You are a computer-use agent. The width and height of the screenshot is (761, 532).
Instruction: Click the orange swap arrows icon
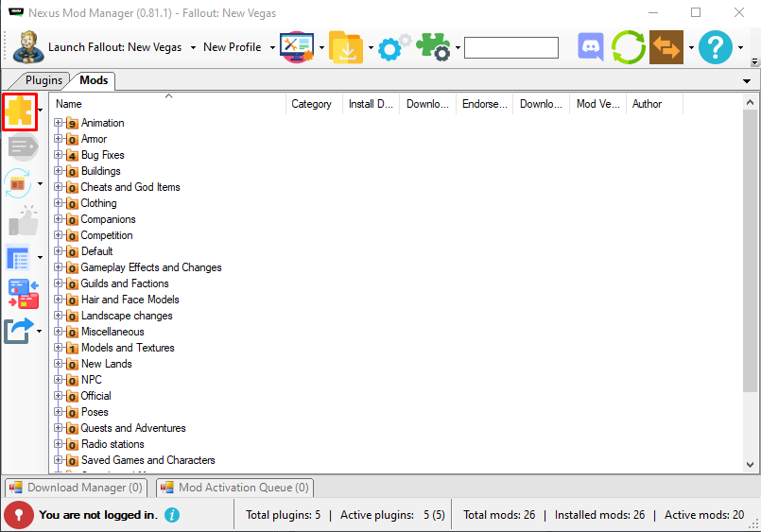[666, 47]
